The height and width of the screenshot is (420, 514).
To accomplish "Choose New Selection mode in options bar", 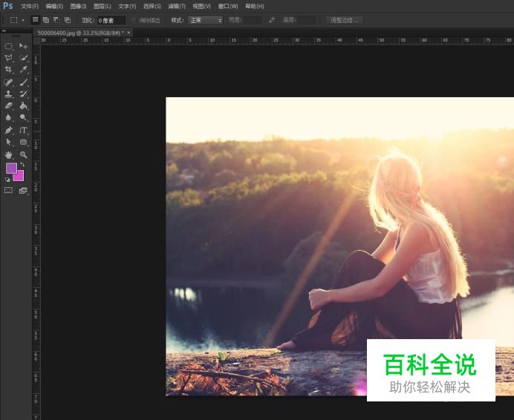I will tap(35, 20).
